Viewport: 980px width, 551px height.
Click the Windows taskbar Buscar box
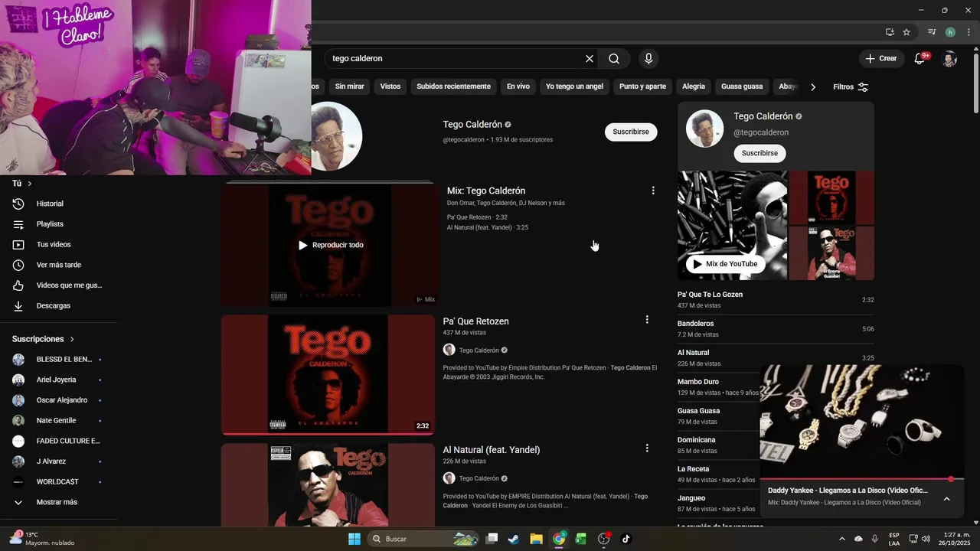pyautogui.click(x=423, y=539)
